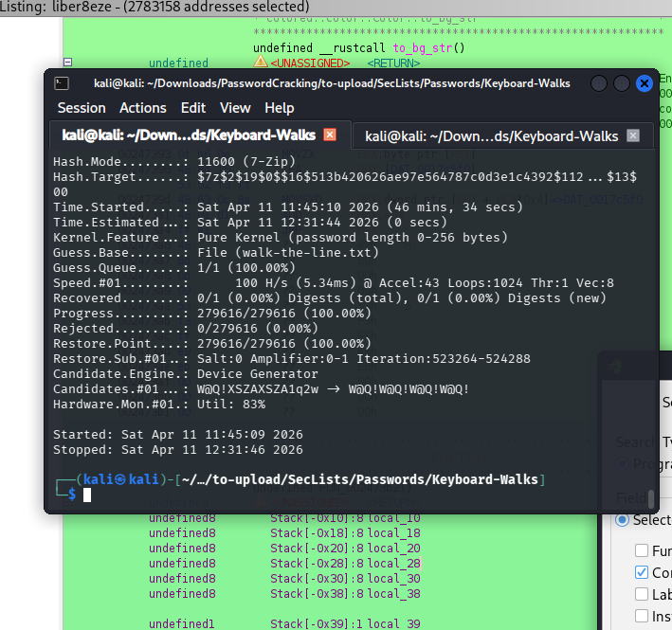Click the Hash.Mode 11600 (7-Zip) line

point(174,161)
